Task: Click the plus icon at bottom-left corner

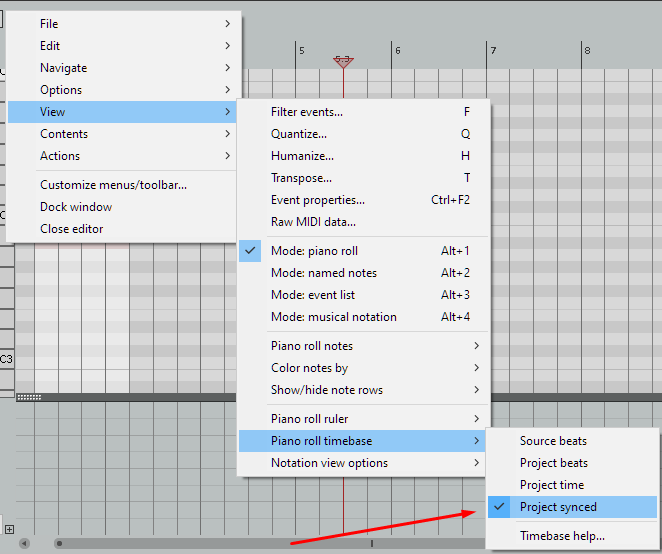Action: click(x=10, y=528)
